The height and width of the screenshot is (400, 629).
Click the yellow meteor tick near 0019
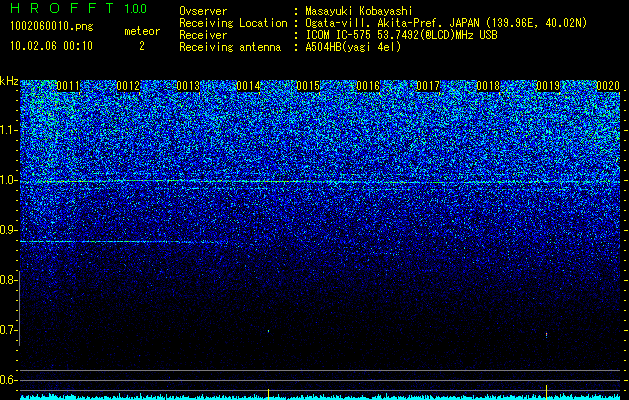[546, 391]
